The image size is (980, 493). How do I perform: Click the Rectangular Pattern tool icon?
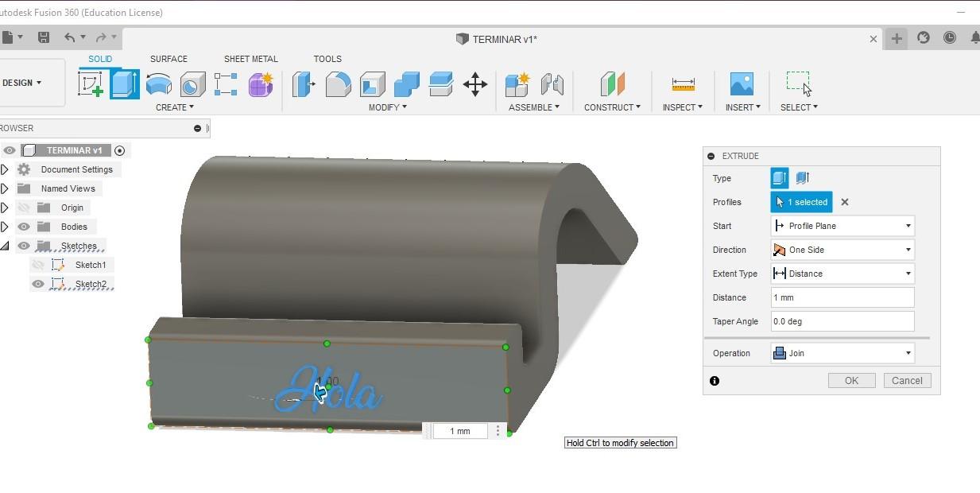click(226, 83)
